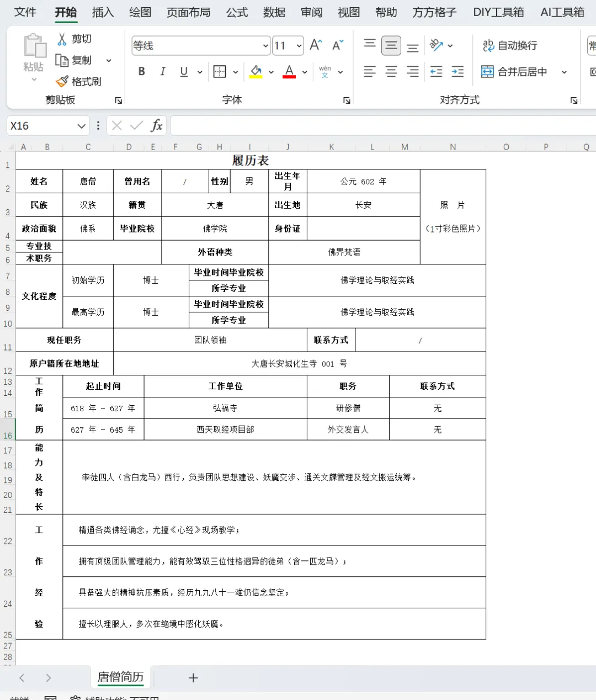Toggle underline formatting with U
This screenshot has width=596, height=700.
click(x=184, y=71)
